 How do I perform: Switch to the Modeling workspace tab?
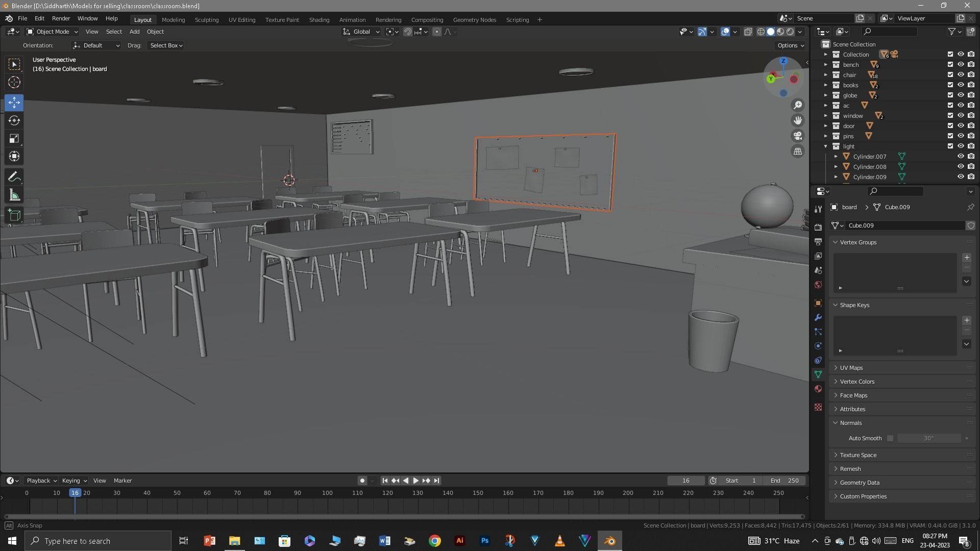point(173,20)
